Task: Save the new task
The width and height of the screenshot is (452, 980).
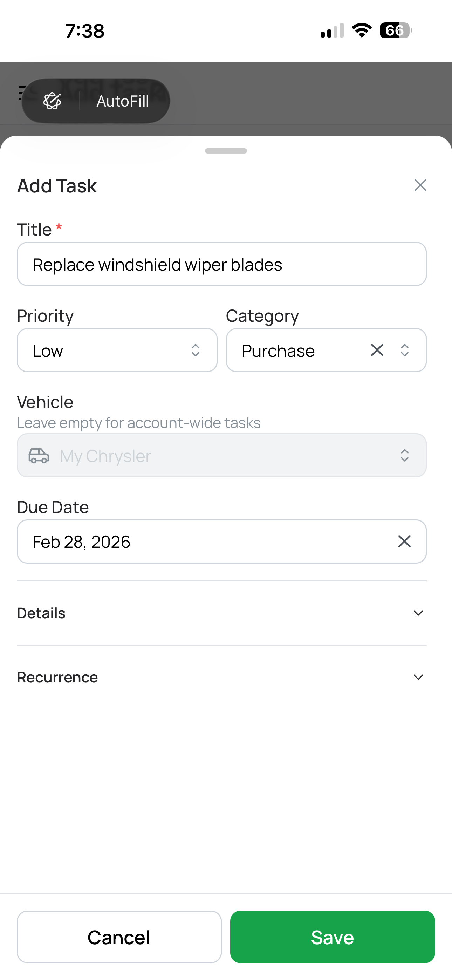Action: pyautogui.click(x=332, y=937)
